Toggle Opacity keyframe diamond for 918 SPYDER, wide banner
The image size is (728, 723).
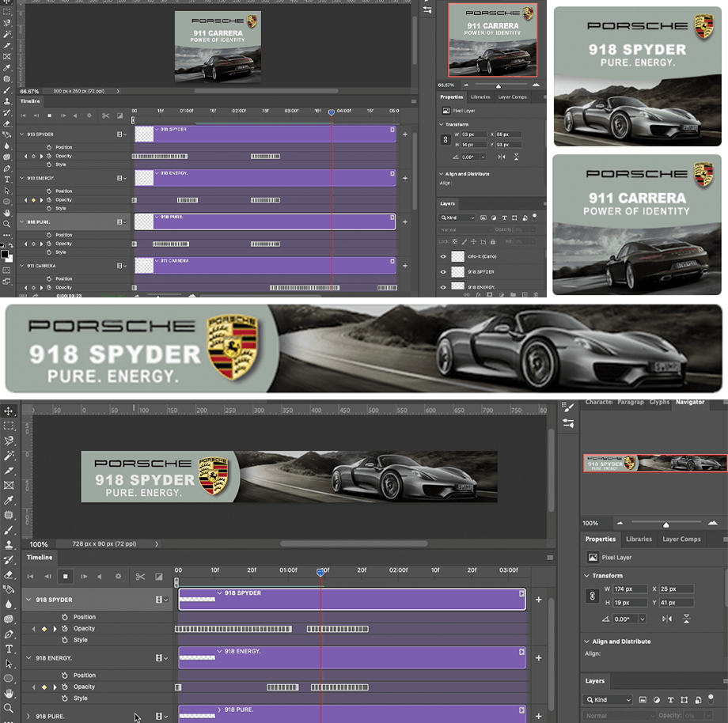pos(44,629)
